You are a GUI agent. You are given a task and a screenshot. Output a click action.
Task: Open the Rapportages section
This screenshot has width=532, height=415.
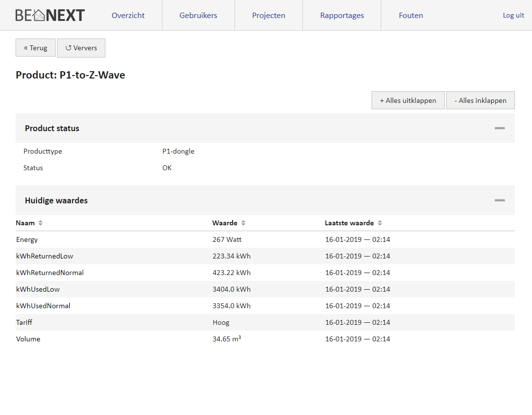click(342, 15)
